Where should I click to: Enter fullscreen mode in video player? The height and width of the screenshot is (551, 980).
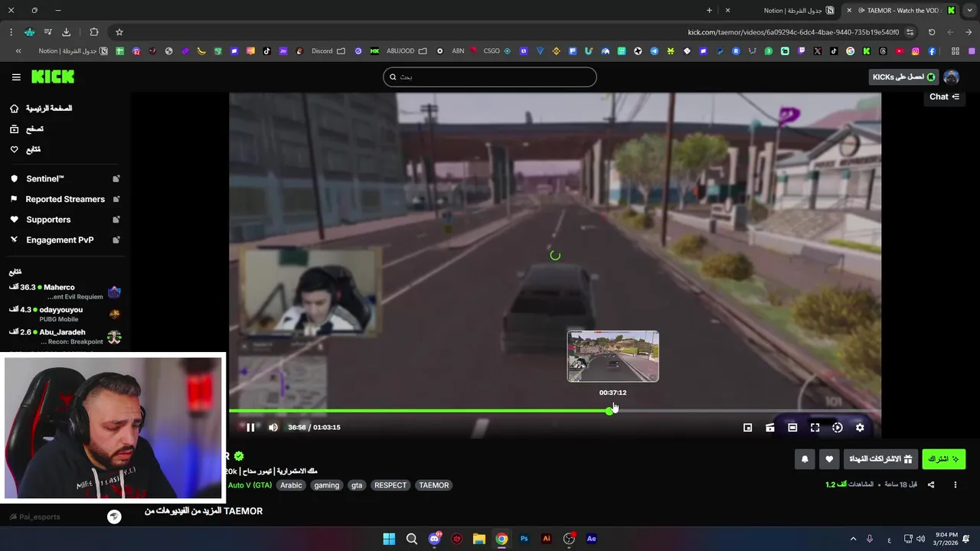click(x=815, y=428)
